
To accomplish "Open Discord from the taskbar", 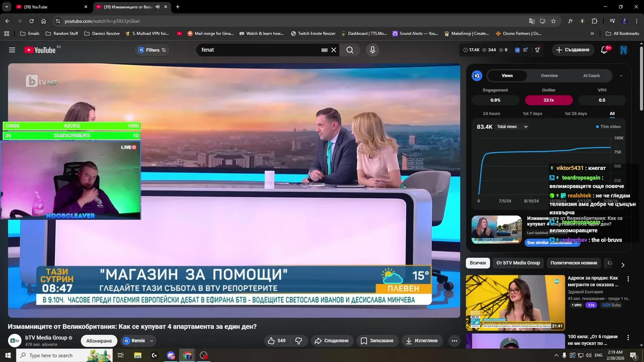I will tap(171, 355).
